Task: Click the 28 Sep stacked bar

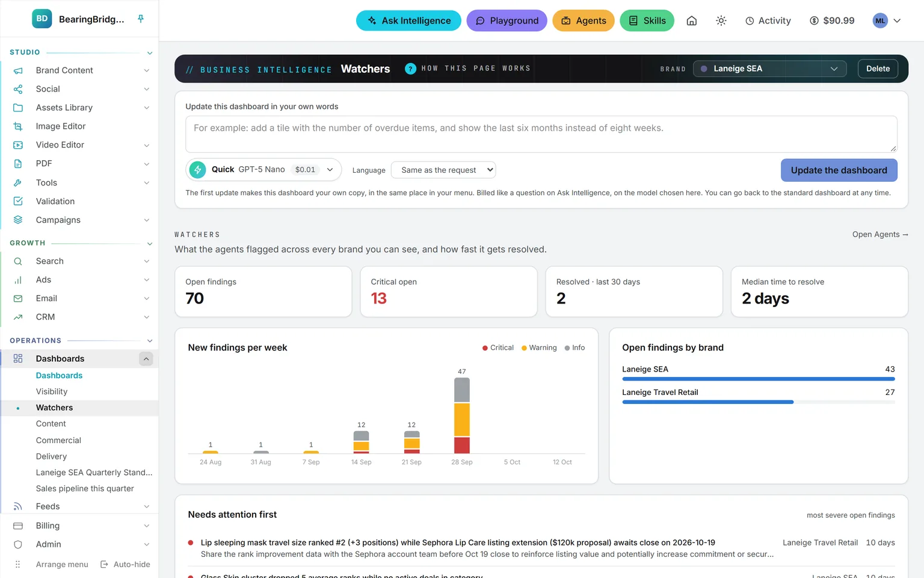Action: (x=462, y=415)
